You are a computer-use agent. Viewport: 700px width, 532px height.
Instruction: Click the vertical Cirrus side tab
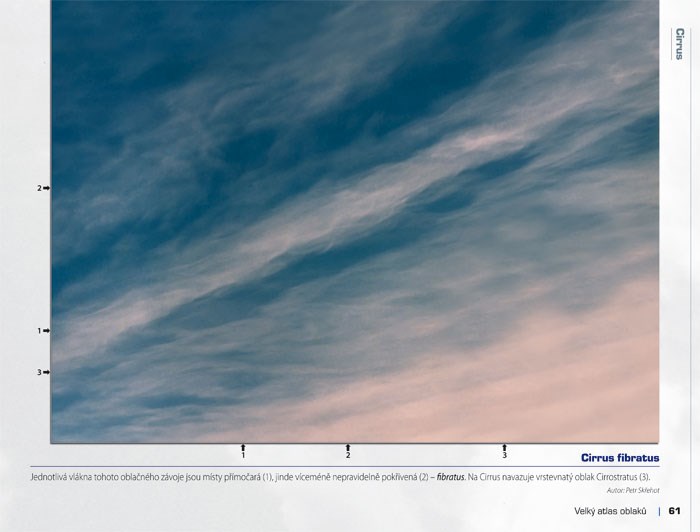tap(680, 44)
